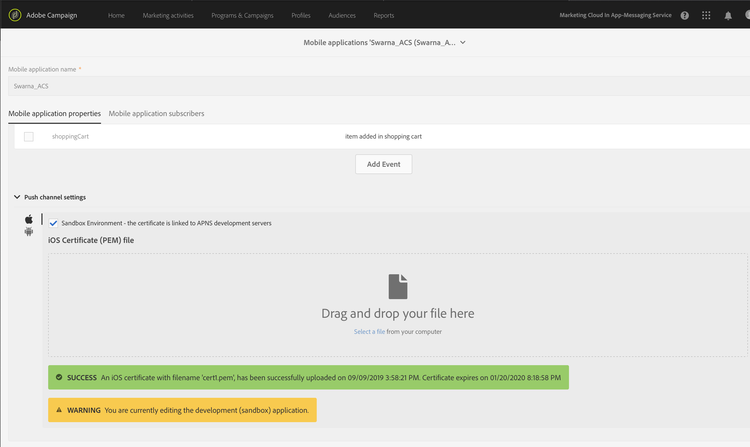750x447 pixels.
Task: Open the Audiences menu
Action: pos(342,15)
